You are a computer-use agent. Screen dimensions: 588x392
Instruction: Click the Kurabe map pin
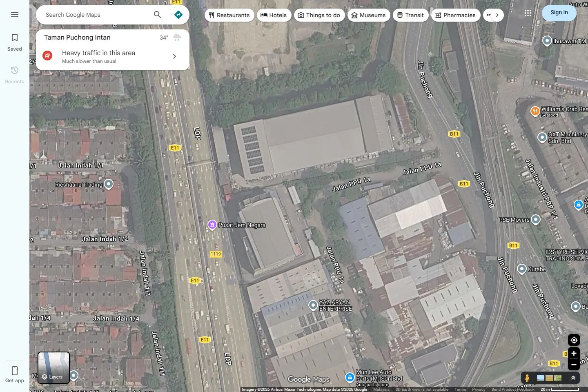(522, 269)
